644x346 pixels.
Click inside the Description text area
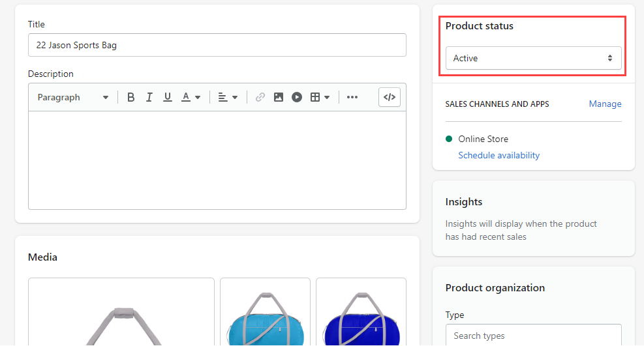click(217, 160)
